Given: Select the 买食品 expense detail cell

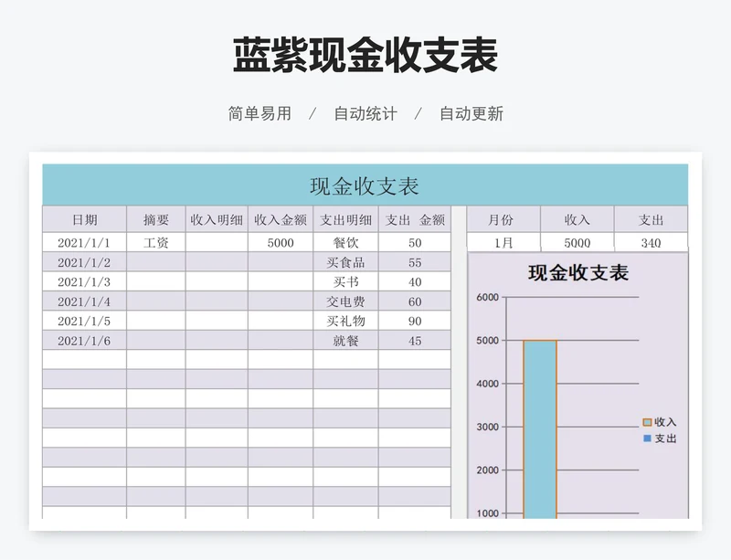Looking at the screenshot, I should click(x=345, y=262).
